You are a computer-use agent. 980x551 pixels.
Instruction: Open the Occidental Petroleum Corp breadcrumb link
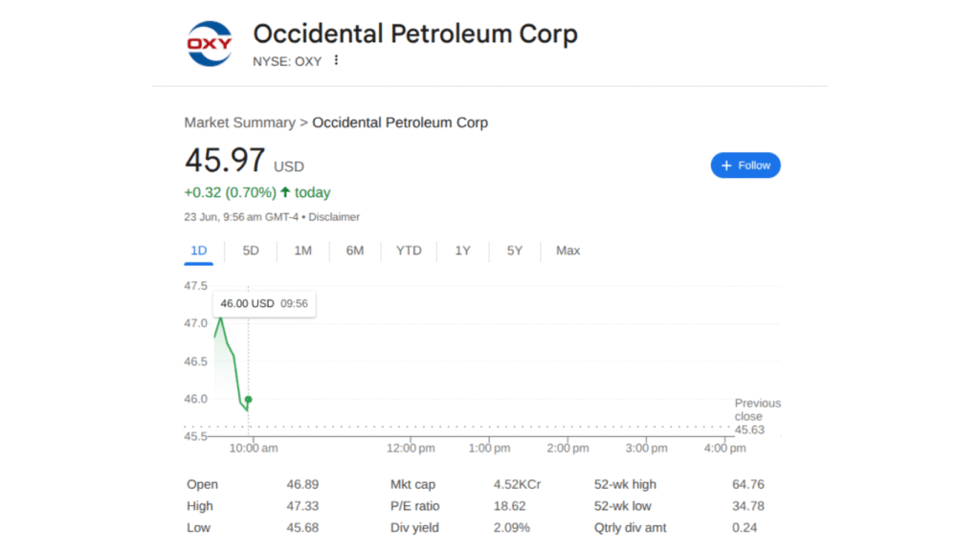click(400, 122)
